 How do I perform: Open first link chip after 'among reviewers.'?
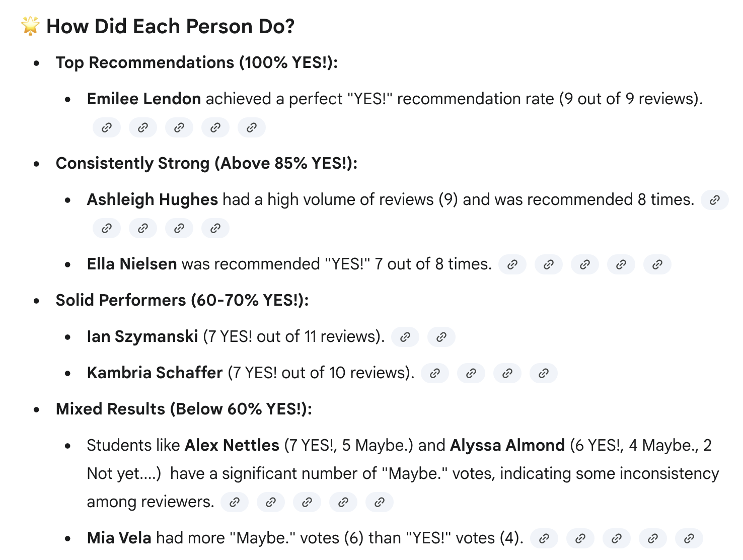235,502
